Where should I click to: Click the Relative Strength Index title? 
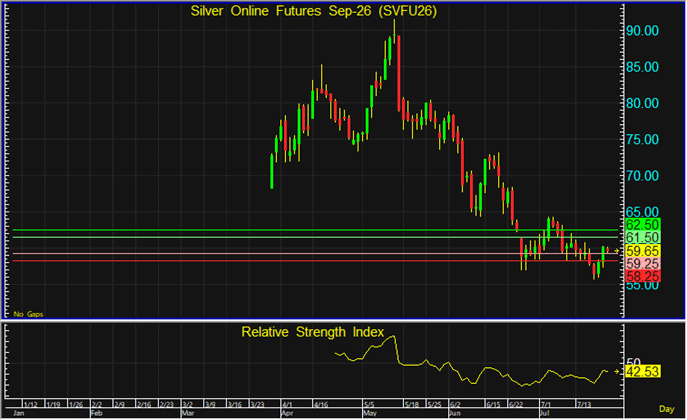click(x=312, y=332)
